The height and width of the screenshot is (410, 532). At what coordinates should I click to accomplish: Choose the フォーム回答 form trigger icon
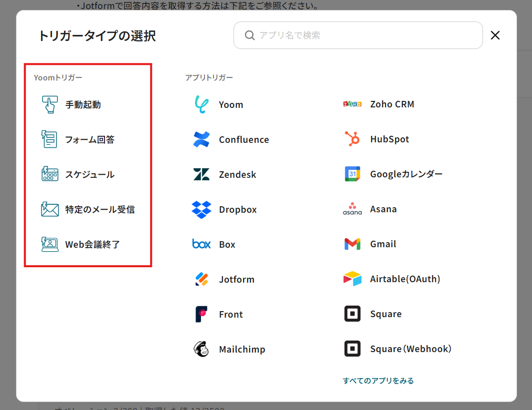click(x=49, y=140)
